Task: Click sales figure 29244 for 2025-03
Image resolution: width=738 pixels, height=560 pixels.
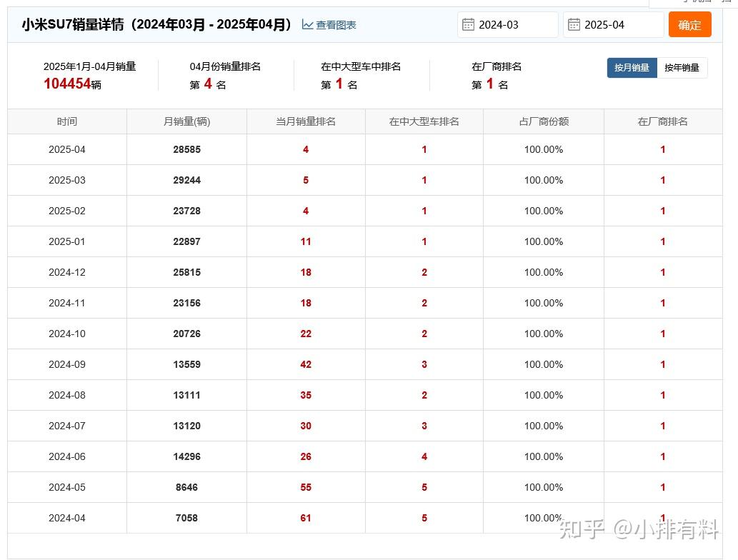Action: 186,180
